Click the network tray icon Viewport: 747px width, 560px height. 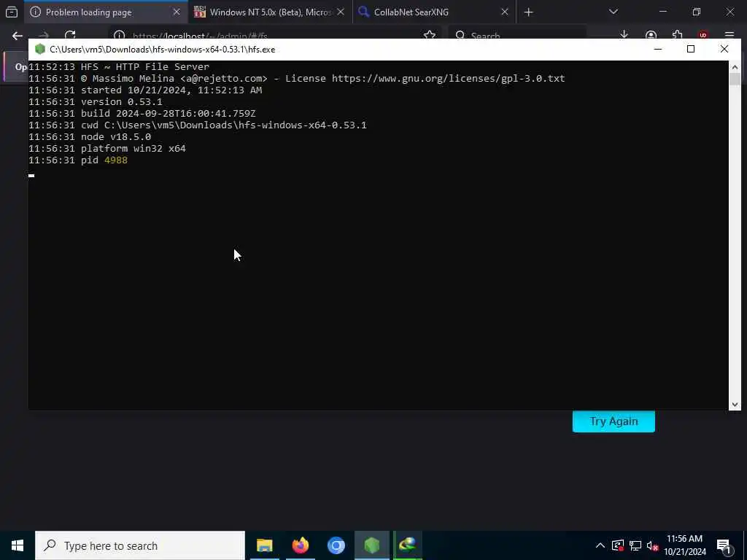(x=635, y=545)
